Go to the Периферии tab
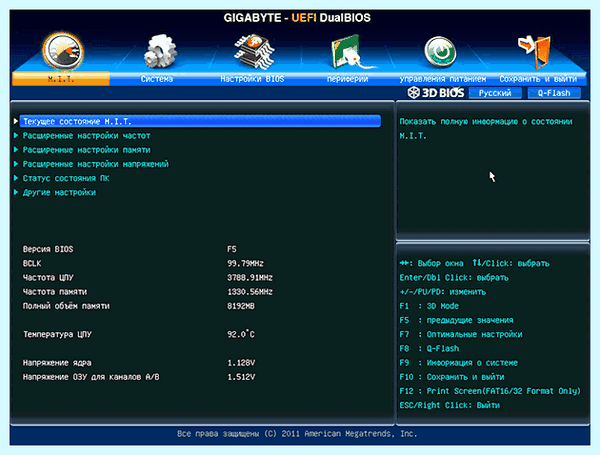 (x=347, y=79)
